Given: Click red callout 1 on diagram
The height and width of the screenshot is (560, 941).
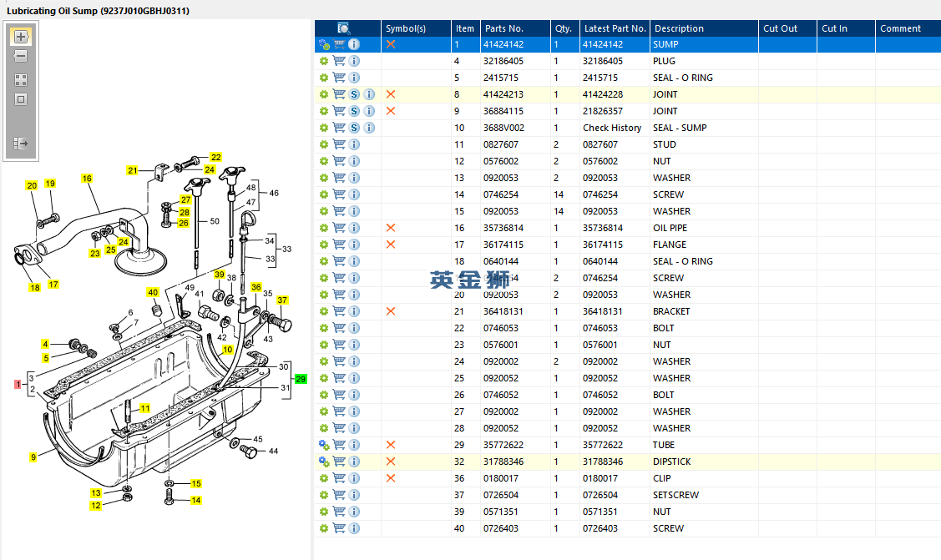Looking at the screenshot, I should 17,384.
